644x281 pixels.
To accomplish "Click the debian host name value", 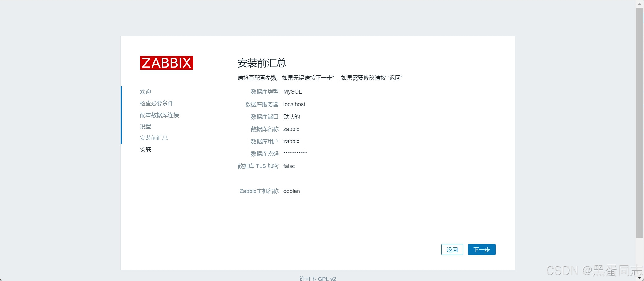I will 291,191.
